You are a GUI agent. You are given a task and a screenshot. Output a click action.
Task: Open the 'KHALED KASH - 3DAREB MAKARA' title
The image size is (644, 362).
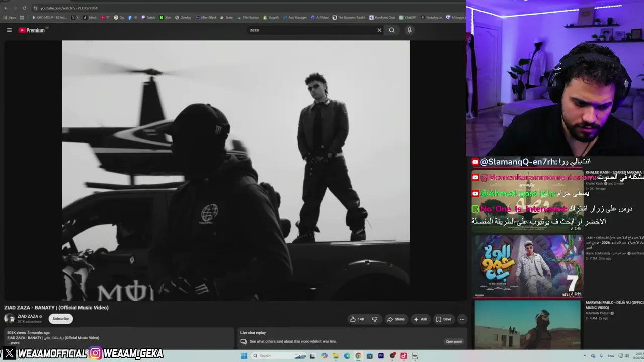(x=614, y=172)
